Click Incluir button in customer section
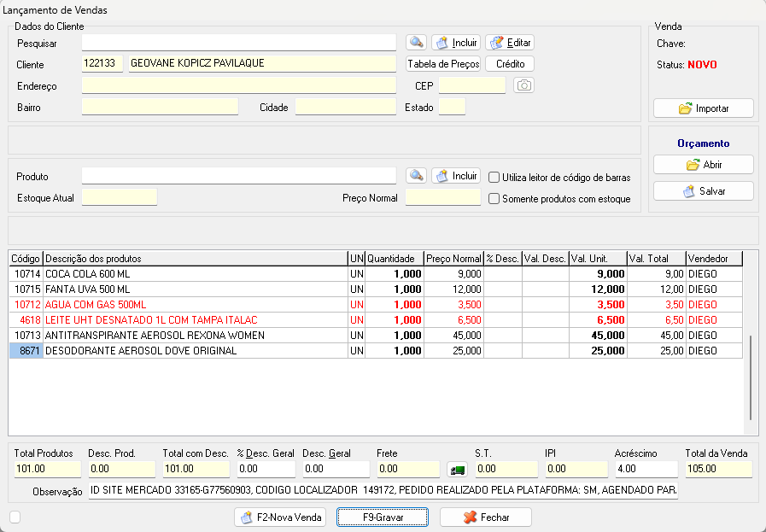766x532 pixels. coord(456,42)
